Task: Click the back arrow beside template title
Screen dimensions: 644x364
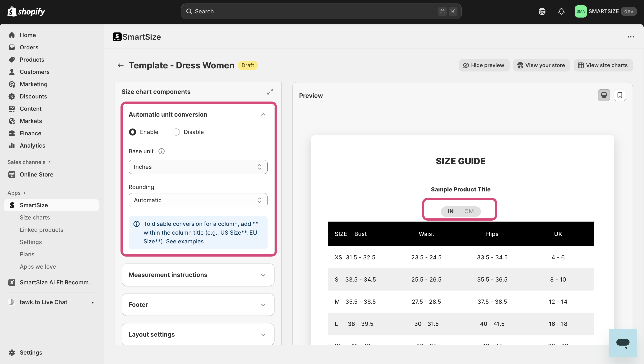Action: [121, 66]
